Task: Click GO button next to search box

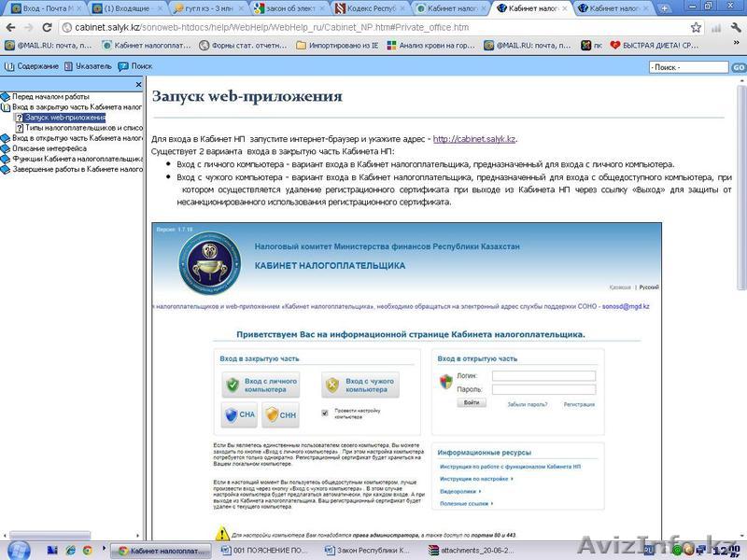Action: (x=738, y=67)
